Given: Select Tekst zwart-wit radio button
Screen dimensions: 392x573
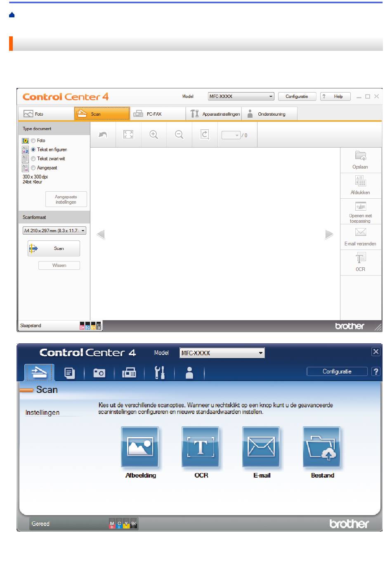Looking at the screenshot, I should [x=33, y=159].
